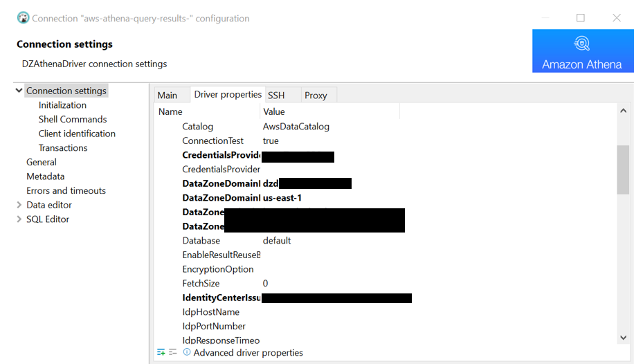
Task: Click the FetchSize value 0
Action: click(265, 283)
